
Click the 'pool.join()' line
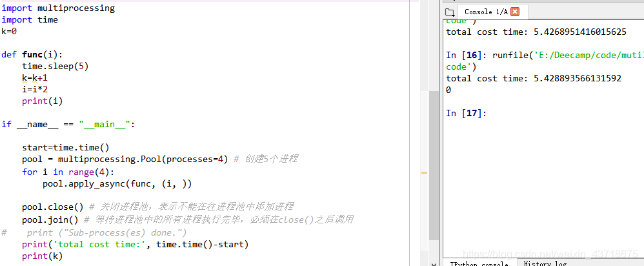click(188, 220)
